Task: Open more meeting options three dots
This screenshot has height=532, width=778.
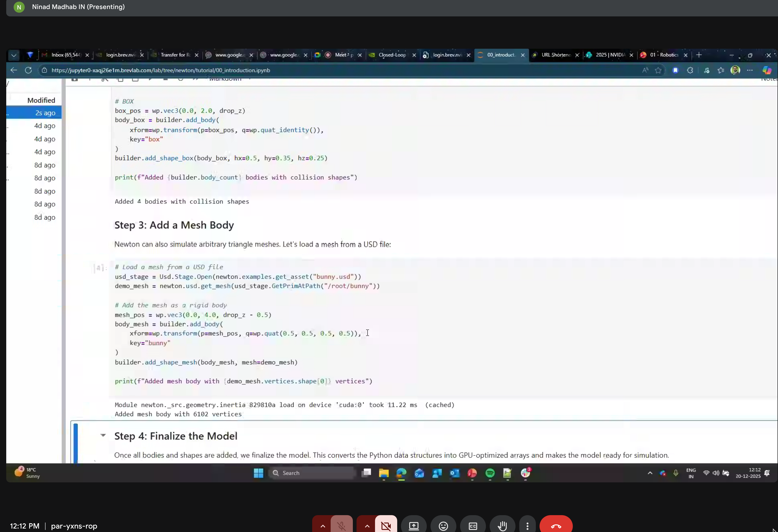Action: point(527,526)
